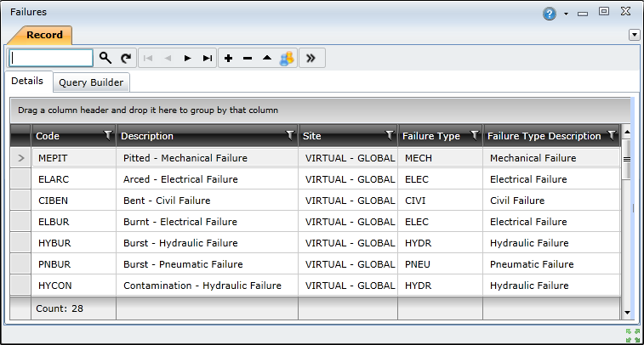Go to next record arrow
The width and height of the screenshot is (644, 345).
(187, 59)
